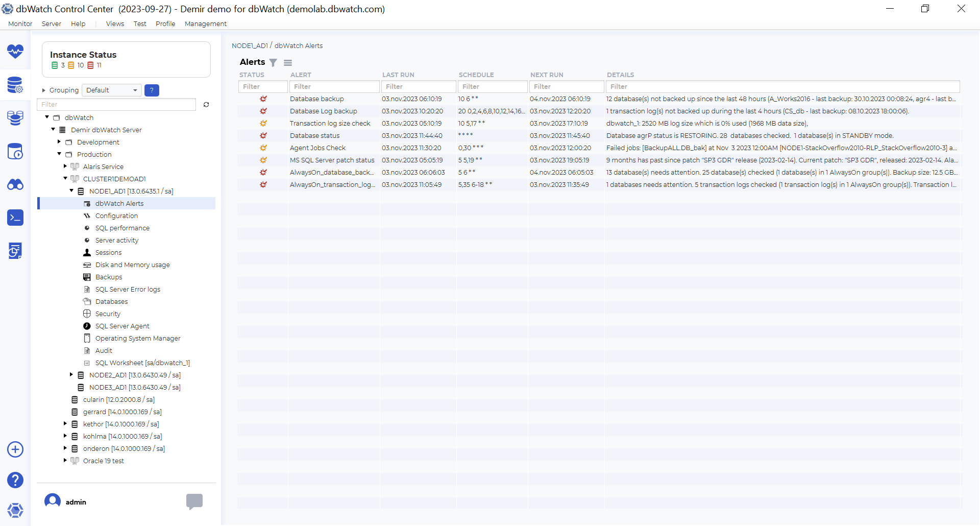Image resolution: width=980 pixels, height=526 pixels.
Task: Click the NODE1_AD1 breadcrumb link
Action: coord(250,45)
